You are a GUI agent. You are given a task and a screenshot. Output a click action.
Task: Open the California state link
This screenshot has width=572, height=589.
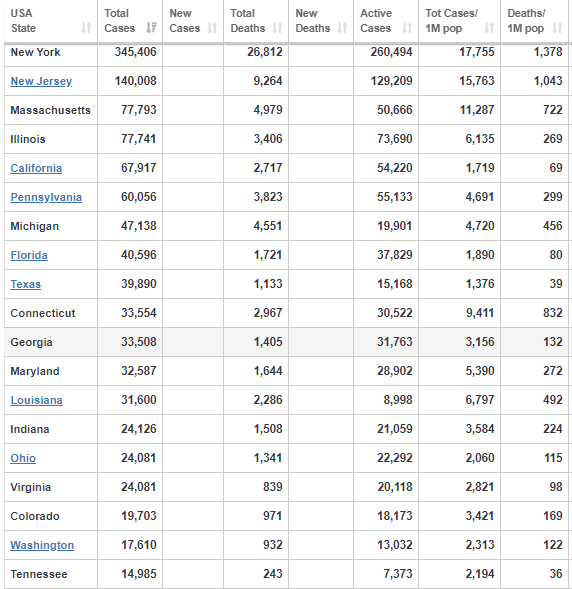pos(36,168)
